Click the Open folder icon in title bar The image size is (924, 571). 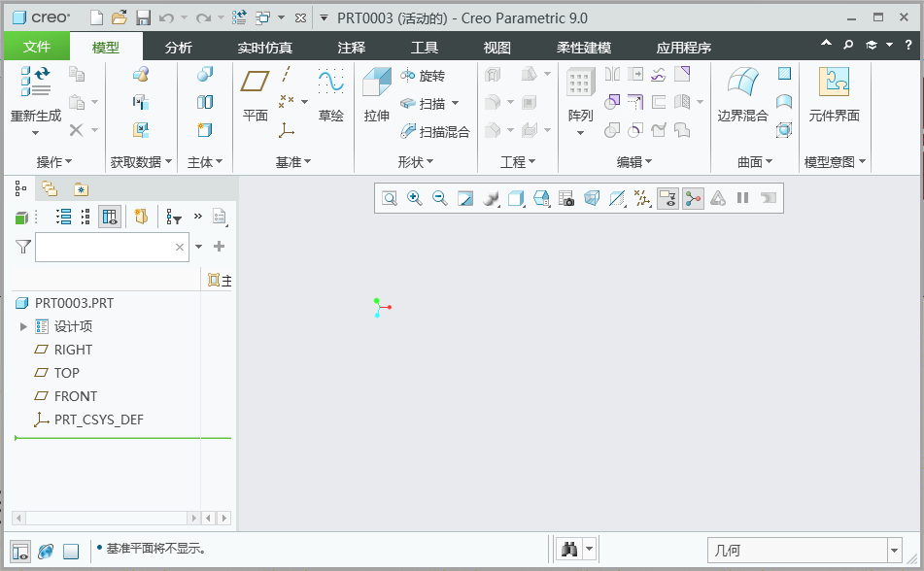coord(120,18)
